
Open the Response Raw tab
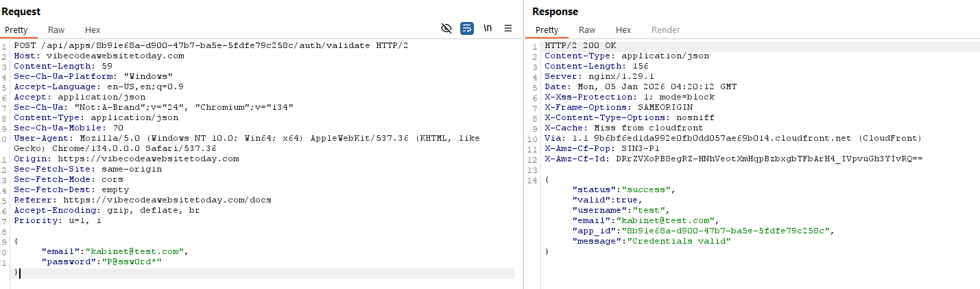pyautogui.click(x=587, y=30)
